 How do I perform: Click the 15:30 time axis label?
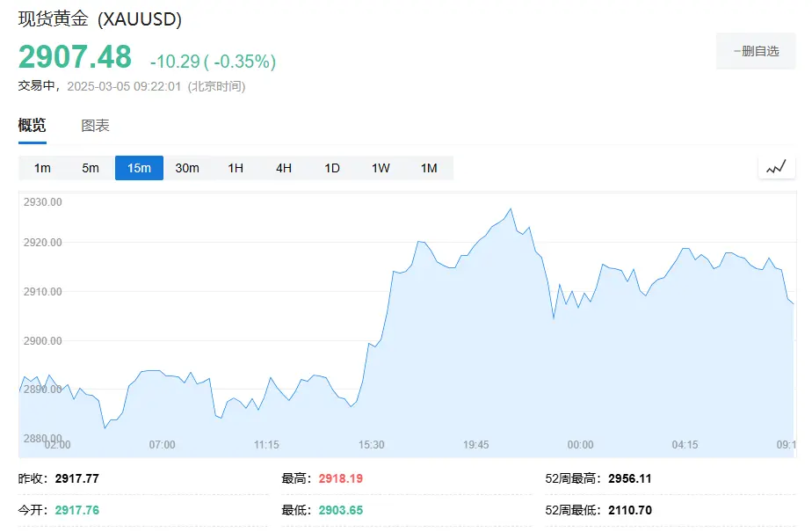coord(372,445)
